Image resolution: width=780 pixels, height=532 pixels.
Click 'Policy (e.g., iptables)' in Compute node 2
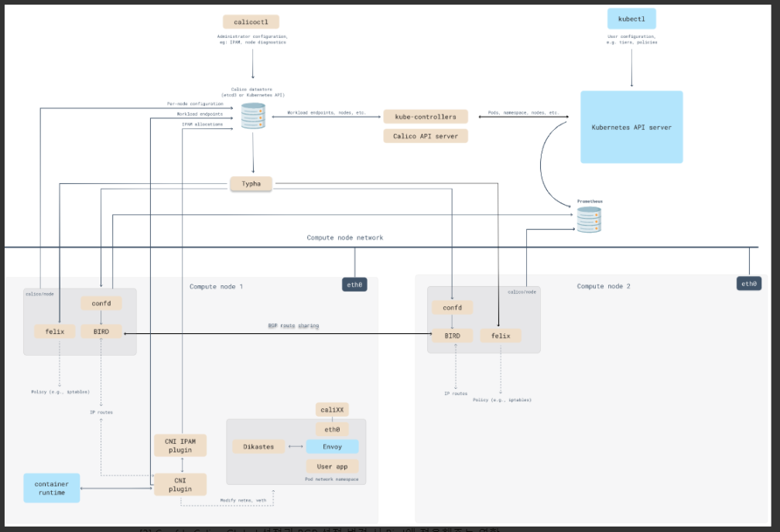(x=502, y=400)
